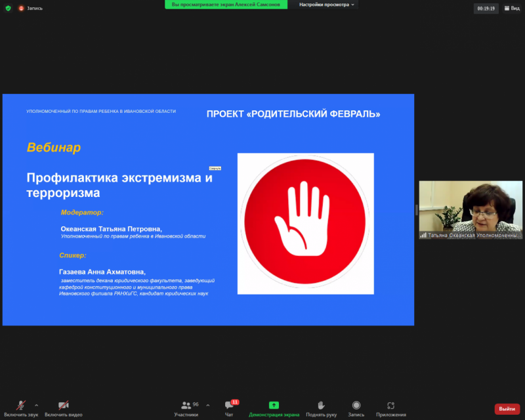Leave the meeting with Выйти button

point(507,409)
